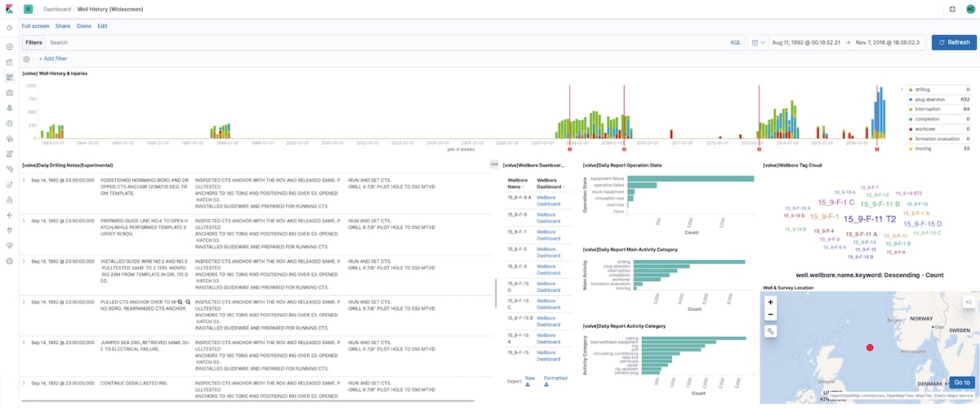Open Dashboard icon in sidebar

coord(9,78)
